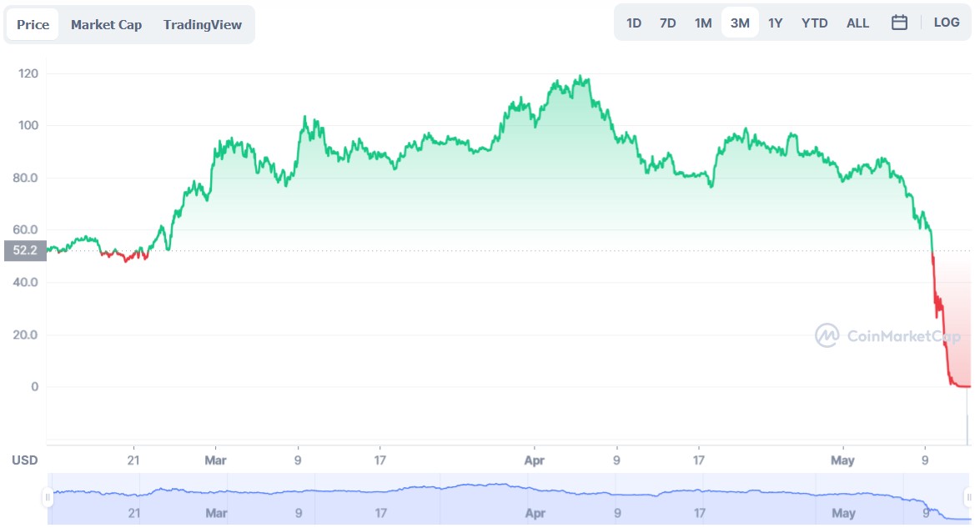This screenshot has height=528, width=980.
Task: Keep Price view selected
Action: [x=32, y=24]
